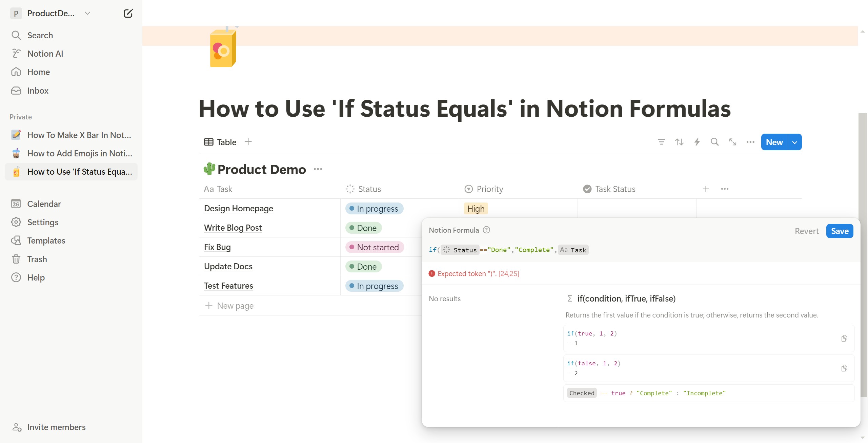Click the Product Demo database title
Viewport: 868px width, 443px height.
click(x=262, y=169)
